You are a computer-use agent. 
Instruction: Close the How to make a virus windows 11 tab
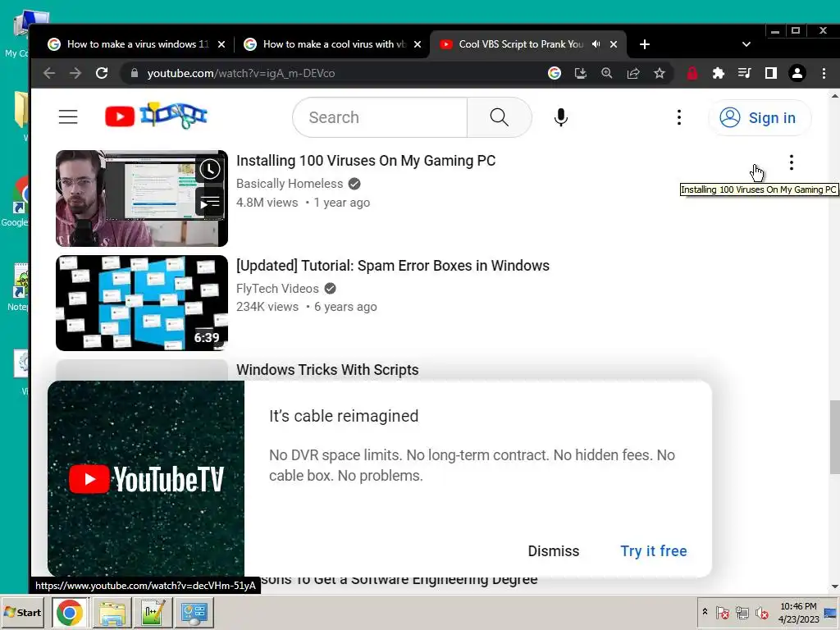point(221,44)
